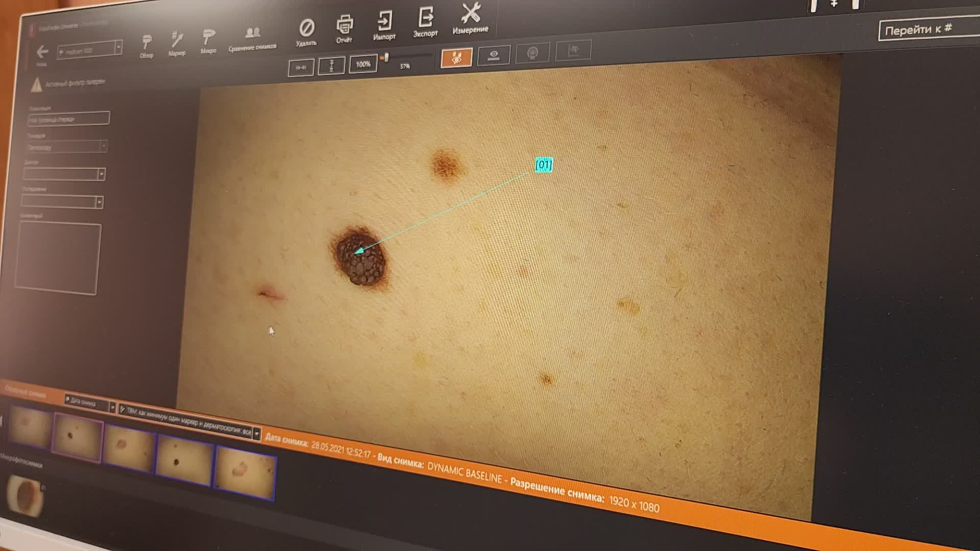Expand the device dropdown beside back arrow
Image resolution: width=980 pixels, height=551 pixels.
(x=118, y=47)
